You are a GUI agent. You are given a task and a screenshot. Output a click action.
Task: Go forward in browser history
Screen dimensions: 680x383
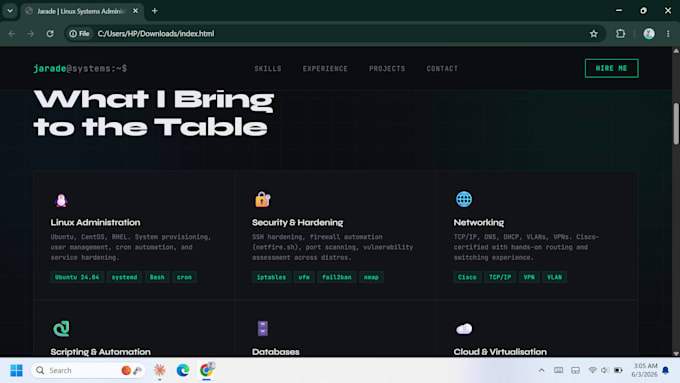point(30,33)
